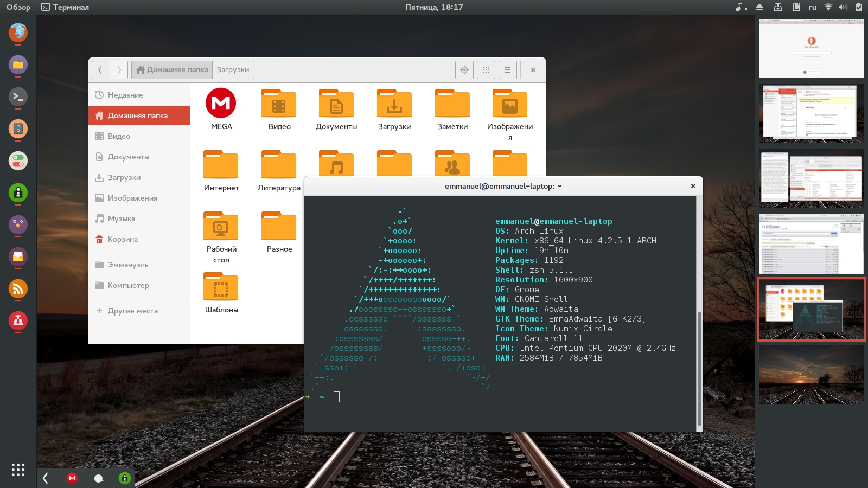Viewport: 868px width, 488px height.
Task: Select Домашняя папка in the Files sidebar
Action: pos(139,115)
